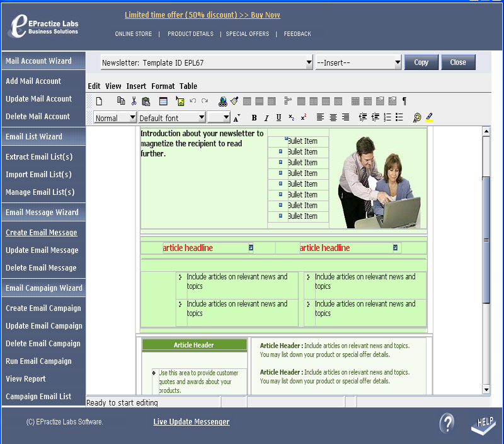Click the Copy button
The width and height of the screenshot is (504, 444).
[x=421, y=62]
